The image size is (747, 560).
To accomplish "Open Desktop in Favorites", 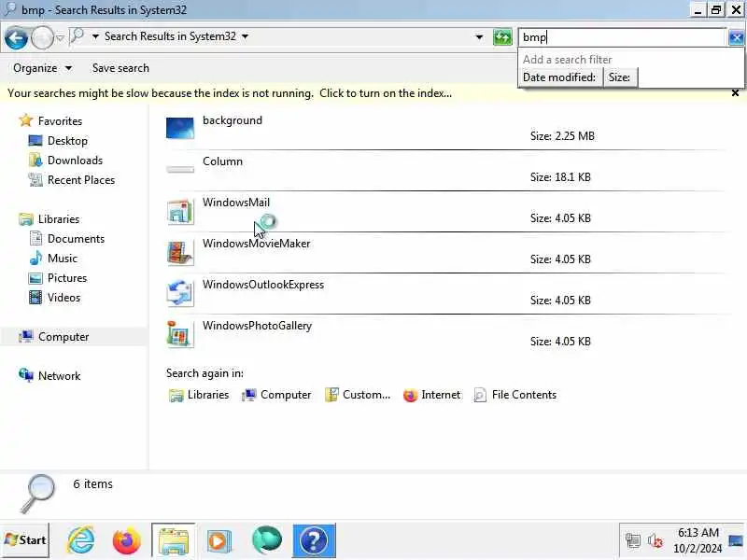I will 67,141.
